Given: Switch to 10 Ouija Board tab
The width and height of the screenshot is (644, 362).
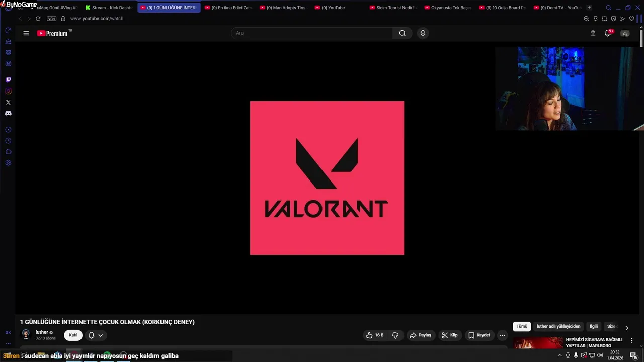Looking at the screenshot, I should click(502, 8).
